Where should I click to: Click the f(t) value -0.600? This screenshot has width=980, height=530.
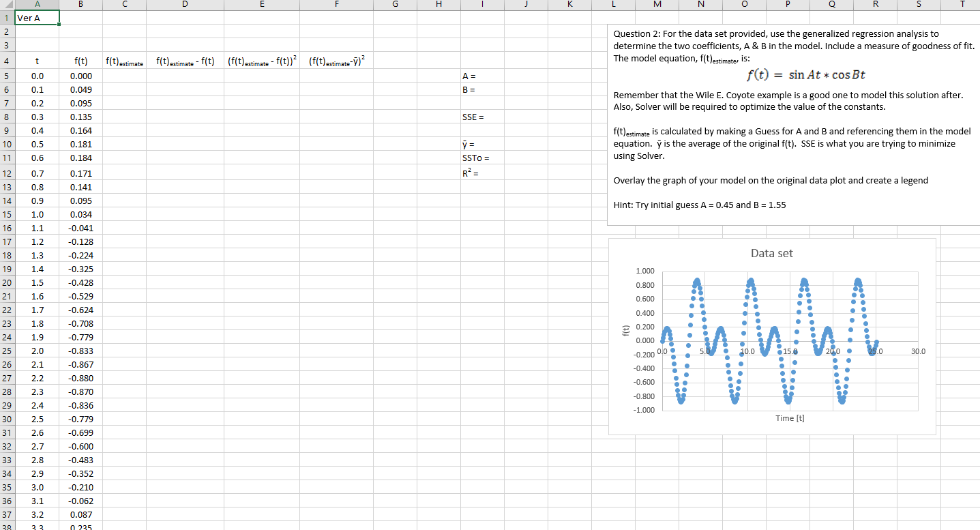[x=81, y=446]
